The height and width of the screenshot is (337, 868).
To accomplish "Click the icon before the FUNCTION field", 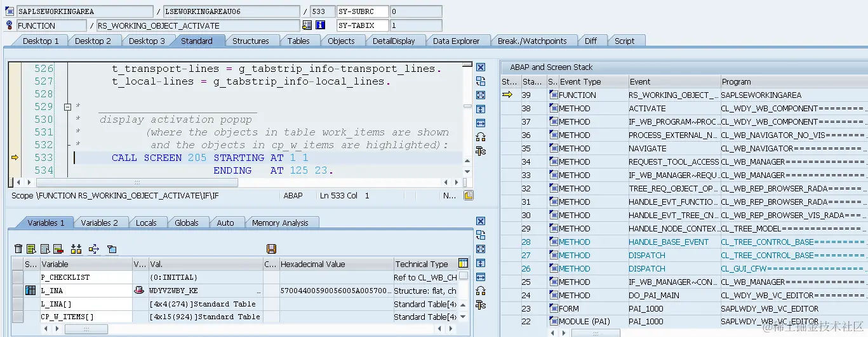I will click(9, 25).
